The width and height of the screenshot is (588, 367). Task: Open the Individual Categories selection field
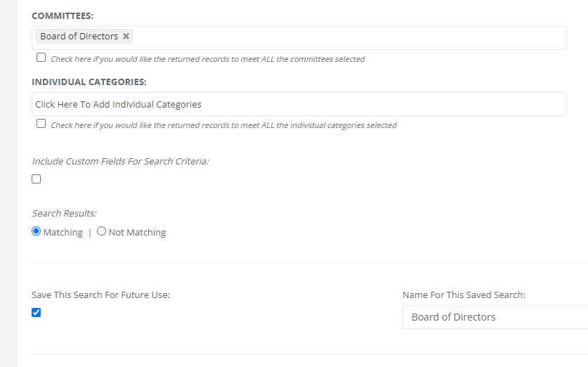pos(299,104)
